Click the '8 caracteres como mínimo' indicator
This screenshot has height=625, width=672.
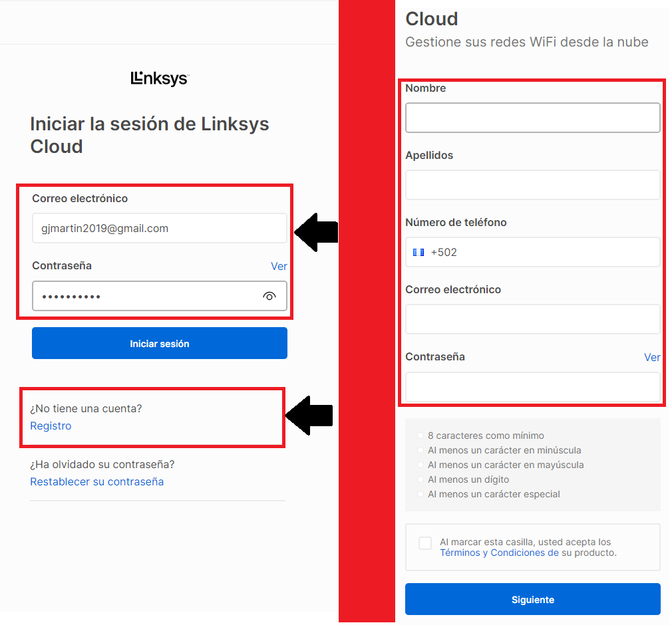click(486, 436)
